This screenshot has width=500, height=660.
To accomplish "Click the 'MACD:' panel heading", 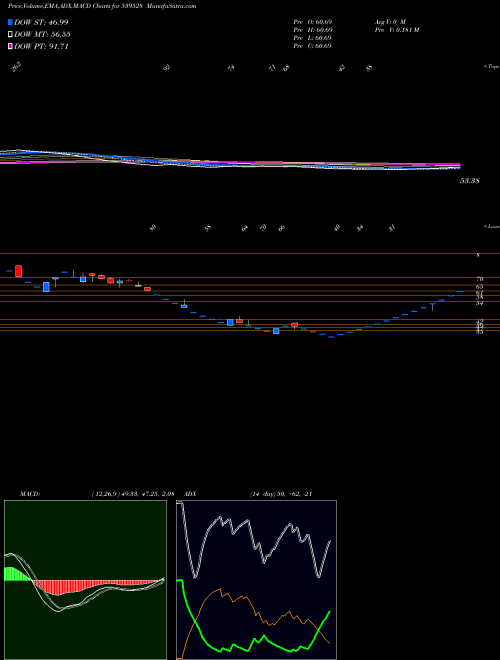I will coord(30,494).
